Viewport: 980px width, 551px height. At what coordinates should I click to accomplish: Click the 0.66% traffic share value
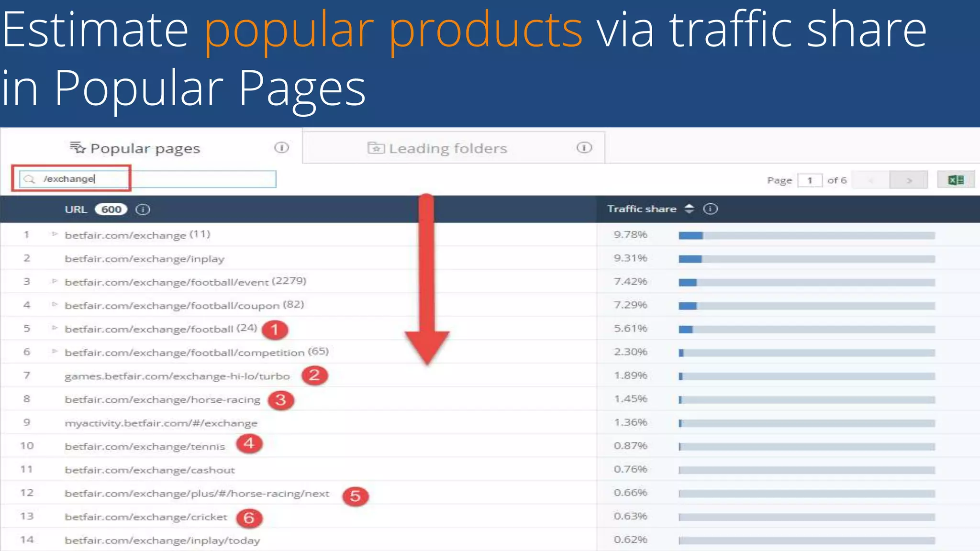631,492
